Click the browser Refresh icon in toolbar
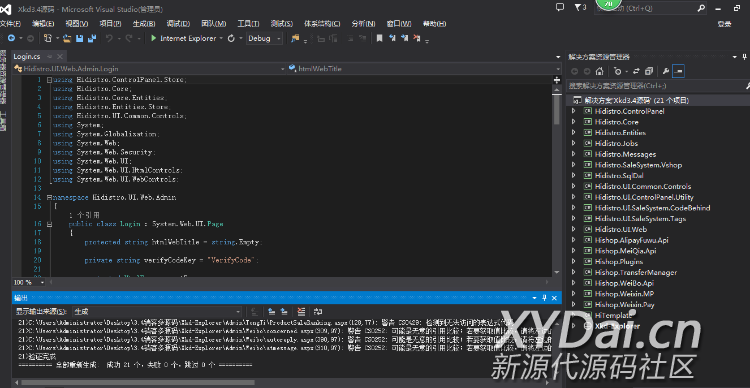Viewport: 750px width, 388px height. (231, 38)
